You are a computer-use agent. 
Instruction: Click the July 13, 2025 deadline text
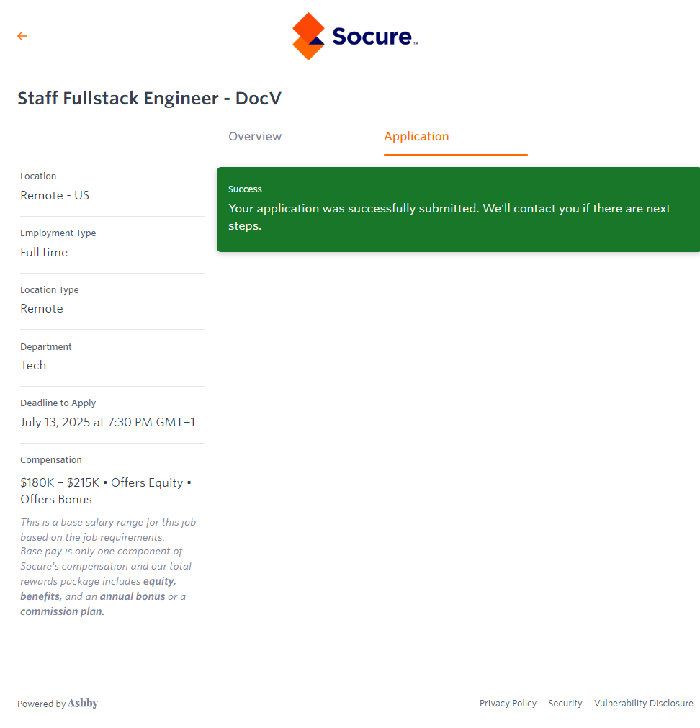(x=107, y=423)
